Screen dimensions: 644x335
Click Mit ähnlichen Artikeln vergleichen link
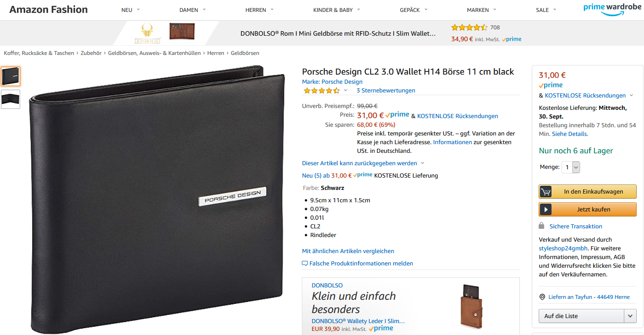coord(348,251)
